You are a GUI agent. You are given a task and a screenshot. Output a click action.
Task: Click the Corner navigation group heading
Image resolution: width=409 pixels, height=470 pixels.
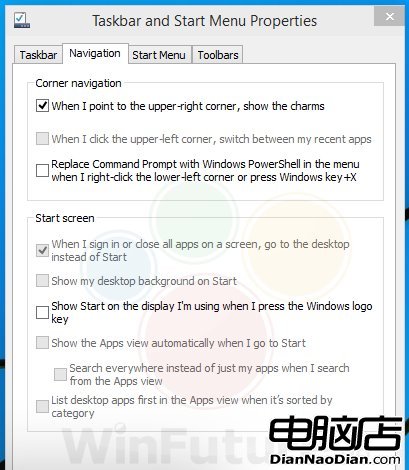pyautogui.click(x=78, y=83)
